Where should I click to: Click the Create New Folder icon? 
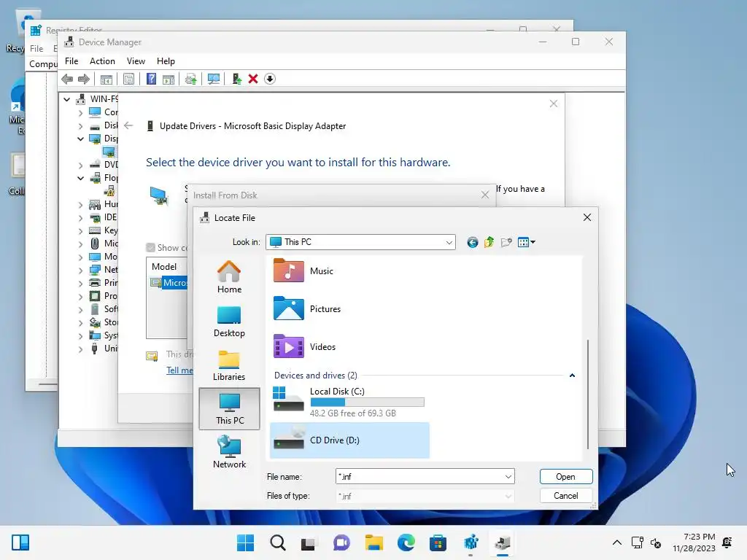pyautogui.click(x=506, y=242)
